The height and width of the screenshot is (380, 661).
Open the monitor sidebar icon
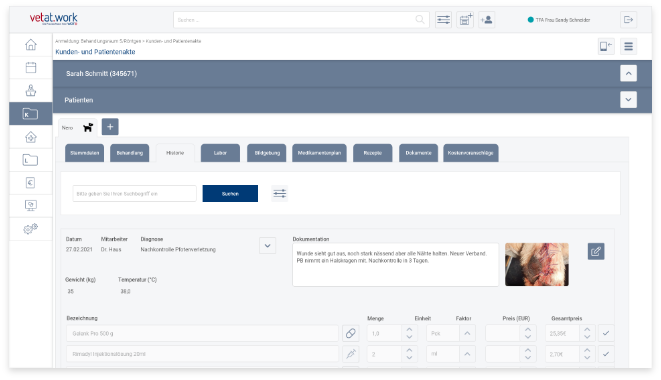[x=31, y=205]
